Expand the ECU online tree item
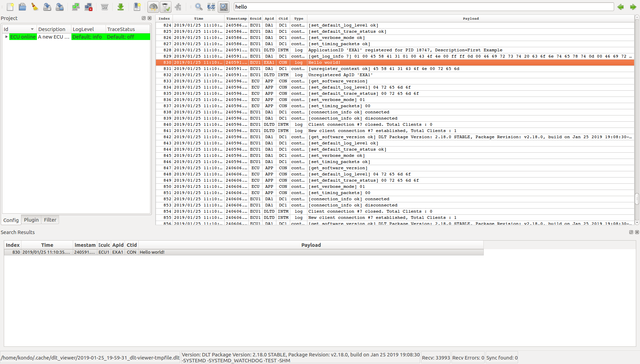This screenshot has width=640, height=364. point(6,37)
